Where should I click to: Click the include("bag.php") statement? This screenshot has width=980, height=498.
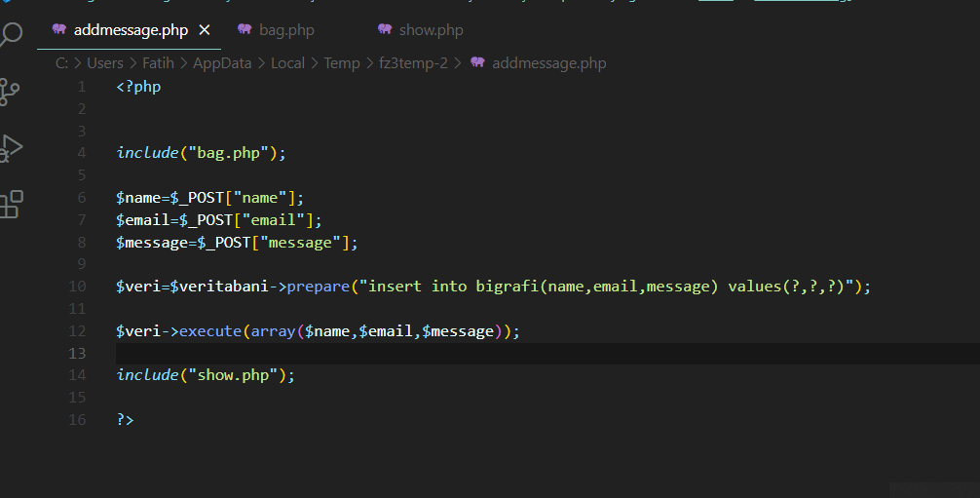[201, 153]
